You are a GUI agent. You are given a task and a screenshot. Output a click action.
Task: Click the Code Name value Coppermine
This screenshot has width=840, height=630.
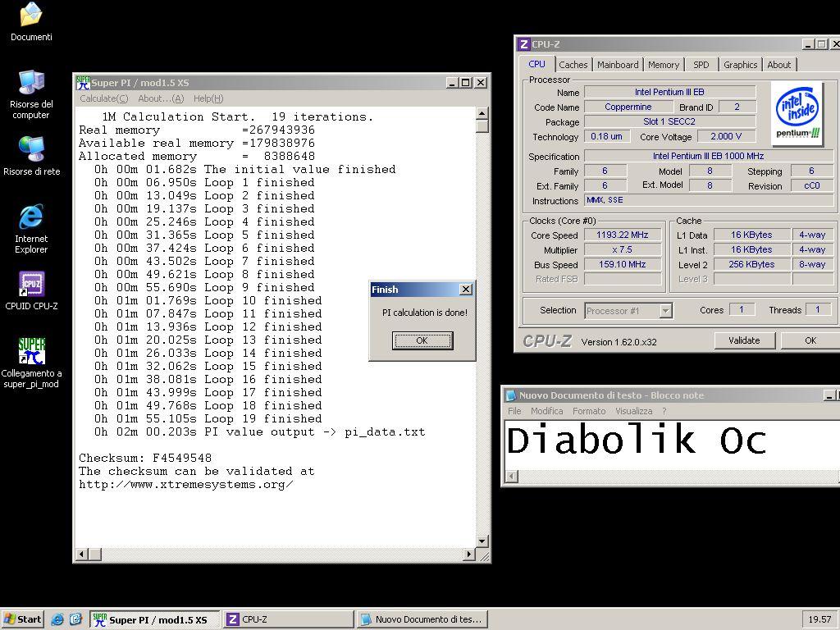point(628,107)
